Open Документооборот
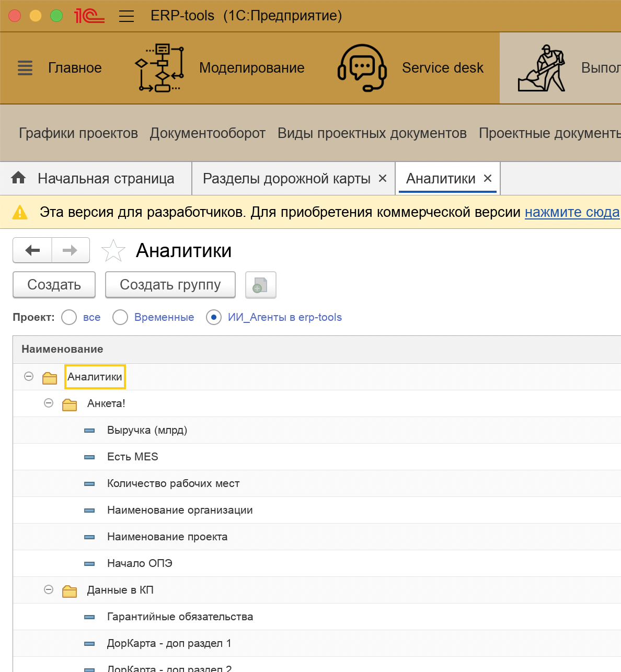 208,133
